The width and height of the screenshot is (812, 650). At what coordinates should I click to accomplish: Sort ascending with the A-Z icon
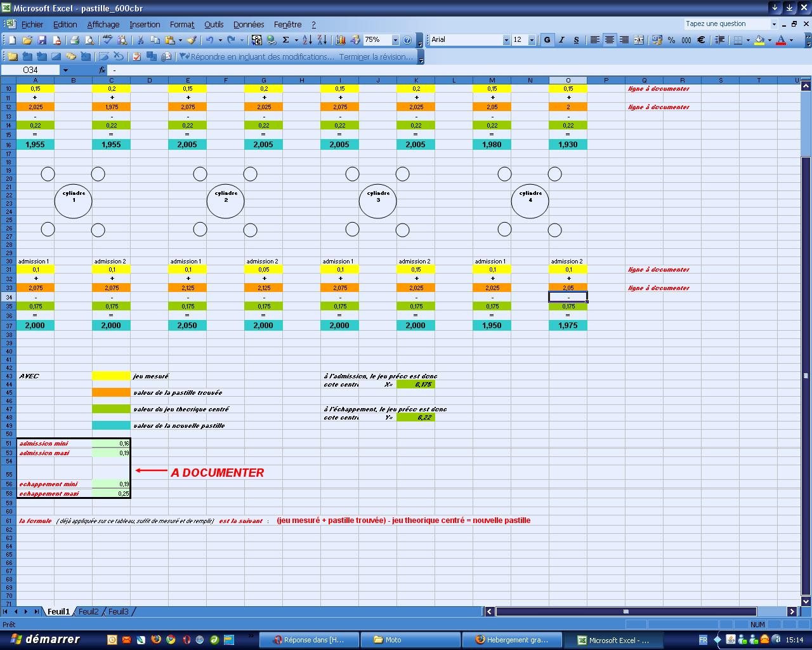point(307,40)
